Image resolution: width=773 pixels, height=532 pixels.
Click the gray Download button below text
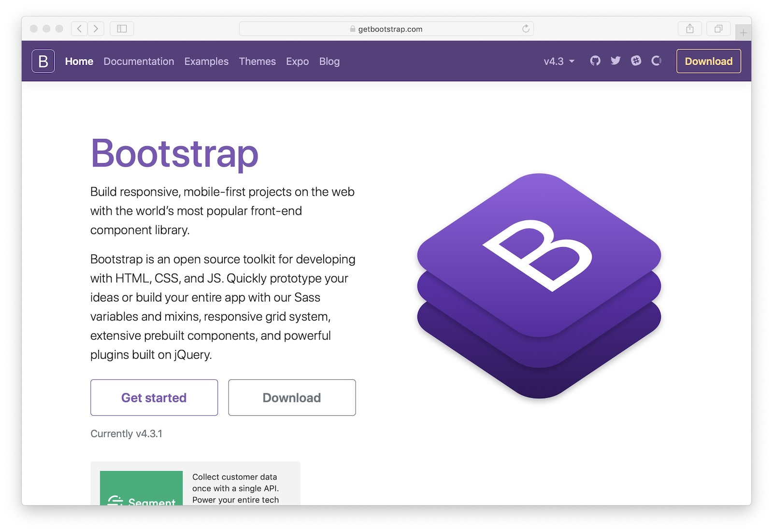292,397
